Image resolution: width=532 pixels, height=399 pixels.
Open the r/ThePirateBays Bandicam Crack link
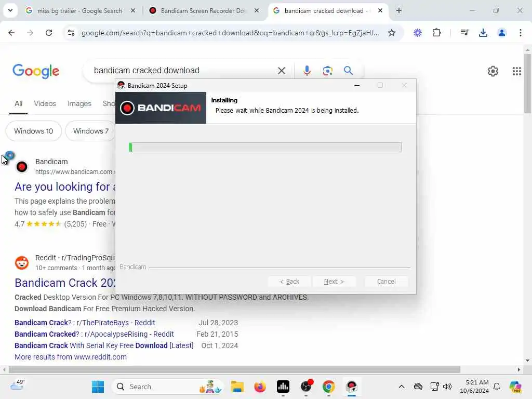(85, 323)
